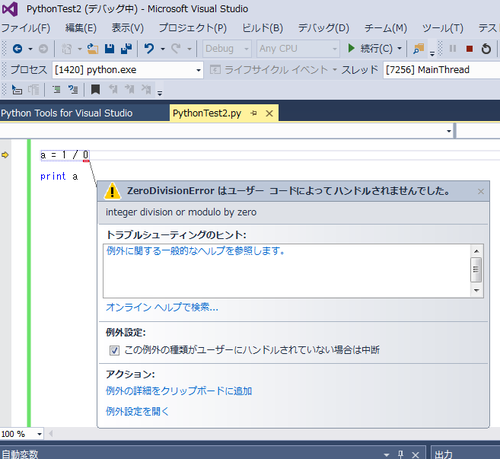Go to previous bookmark icon
Viewport: 500px width, 459px height.
tap(113, 90)
